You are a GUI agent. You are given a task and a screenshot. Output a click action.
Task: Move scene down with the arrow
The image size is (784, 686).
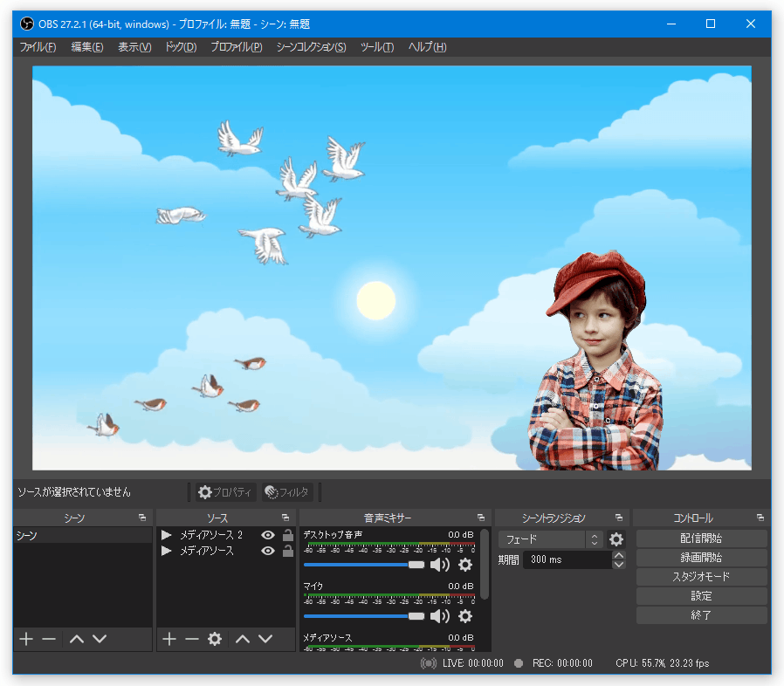[100, 639]
